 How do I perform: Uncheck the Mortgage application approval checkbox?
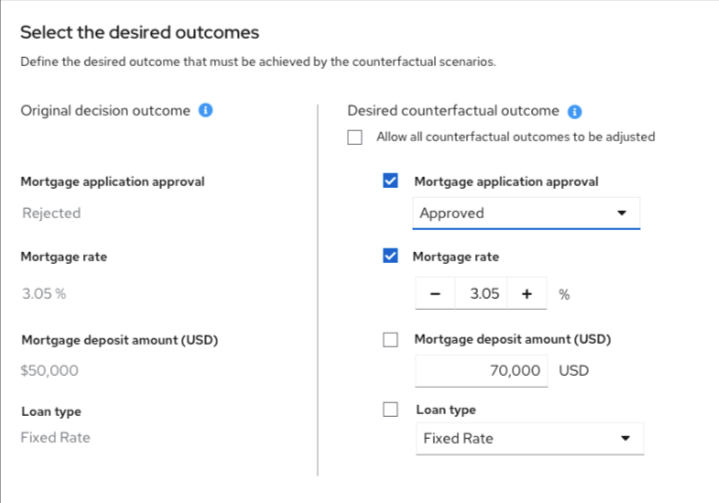[x=391, y=182]
